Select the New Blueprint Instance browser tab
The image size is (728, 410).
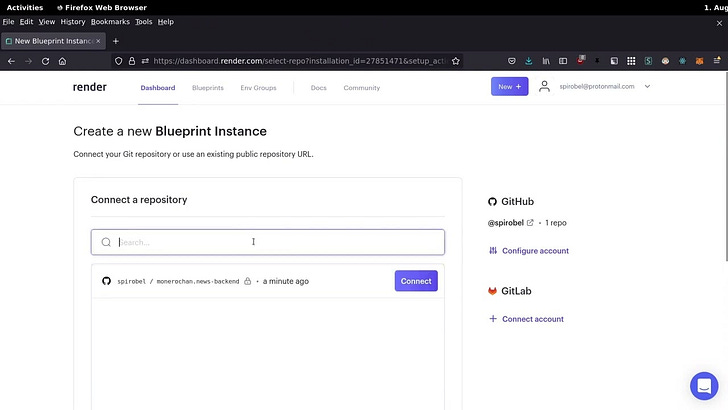point(53,41)
